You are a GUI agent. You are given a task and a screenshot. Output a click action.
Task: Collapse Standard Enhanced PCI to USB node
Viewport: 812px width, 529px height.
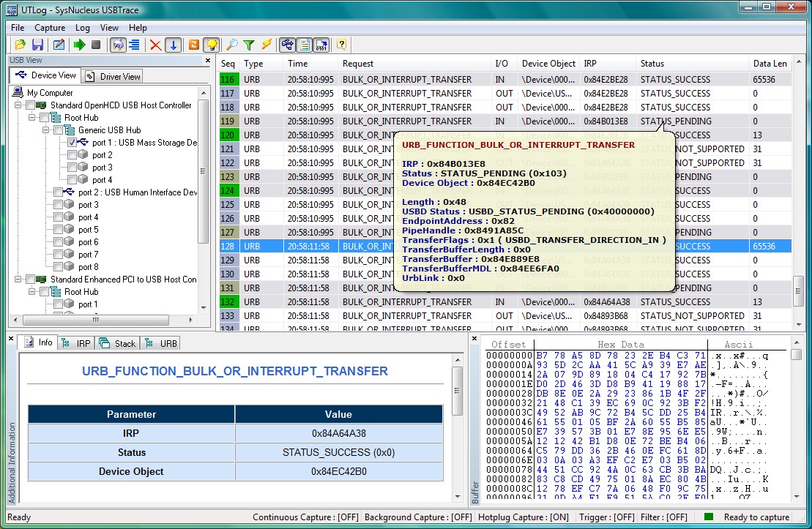pos(18,279)
